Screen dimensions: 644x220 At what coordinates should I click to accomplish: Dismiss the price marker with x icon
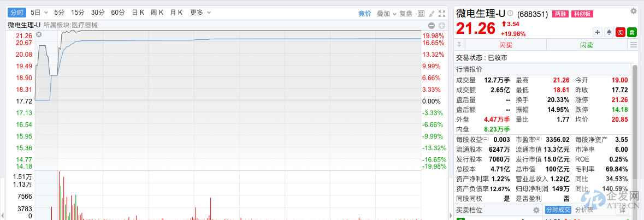[39, 35]
